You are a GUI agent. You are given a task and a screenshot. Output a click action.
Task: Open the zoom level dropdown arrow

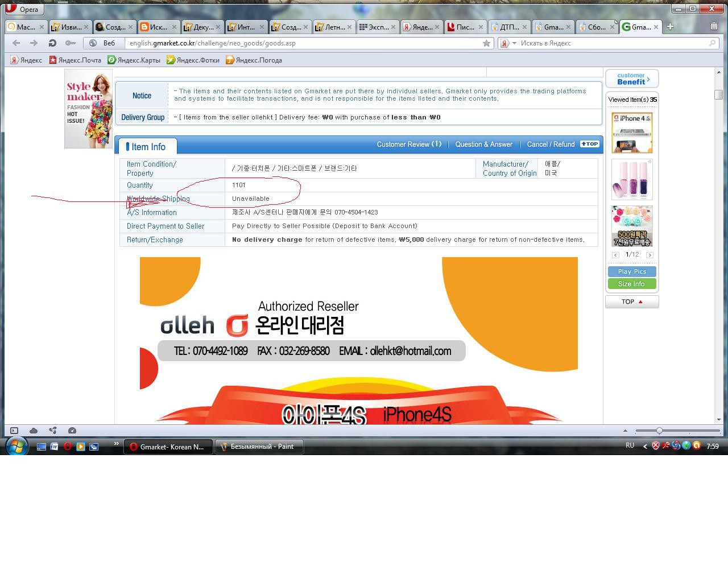pyautogui.click(x=625, y=431)
